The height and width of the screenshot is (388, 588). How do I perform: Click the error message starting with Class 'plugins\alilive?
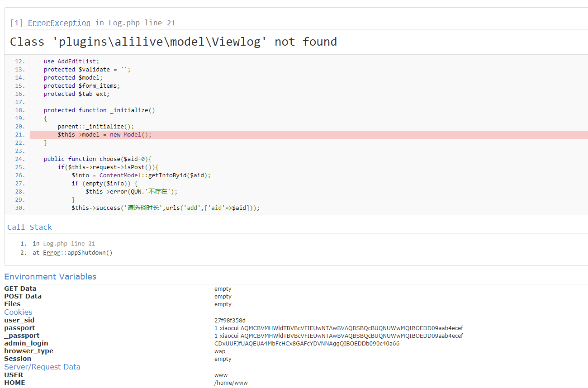173,42
